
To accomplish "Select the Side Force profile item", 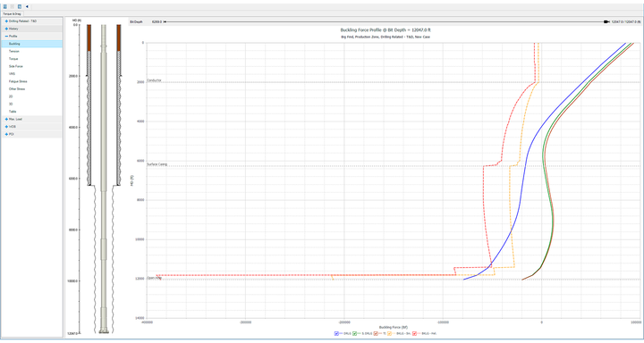I will pos(32,66).
